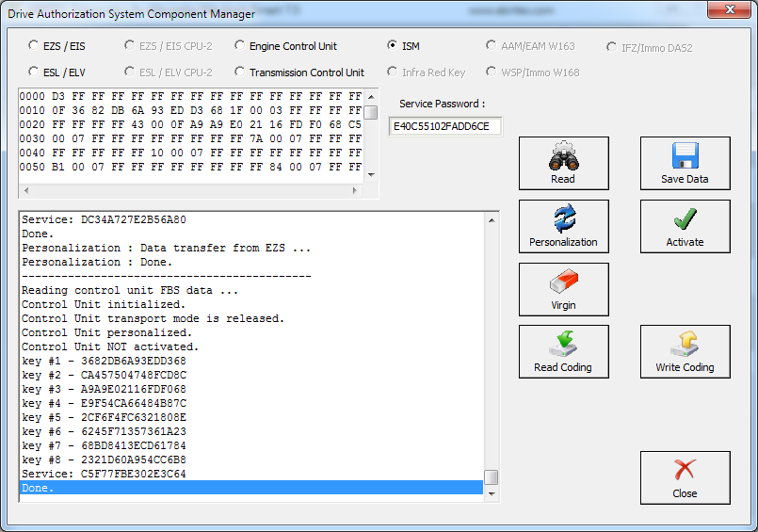
Task: Click the log list scroll down arrow
Action: (492, 493)
